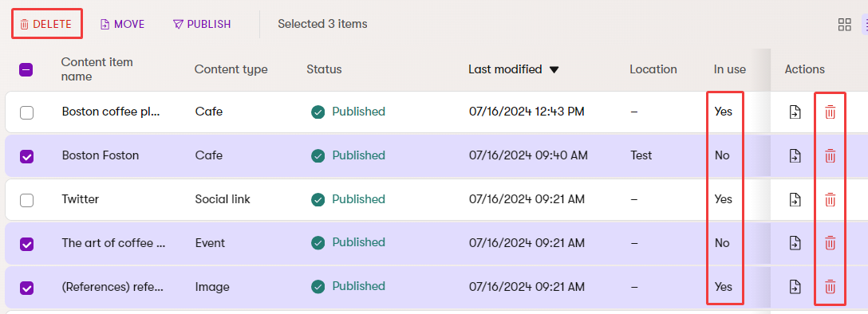Click trash icon for Boston Foston row
This screenshot has height=314, width=868.
(830, 156)
